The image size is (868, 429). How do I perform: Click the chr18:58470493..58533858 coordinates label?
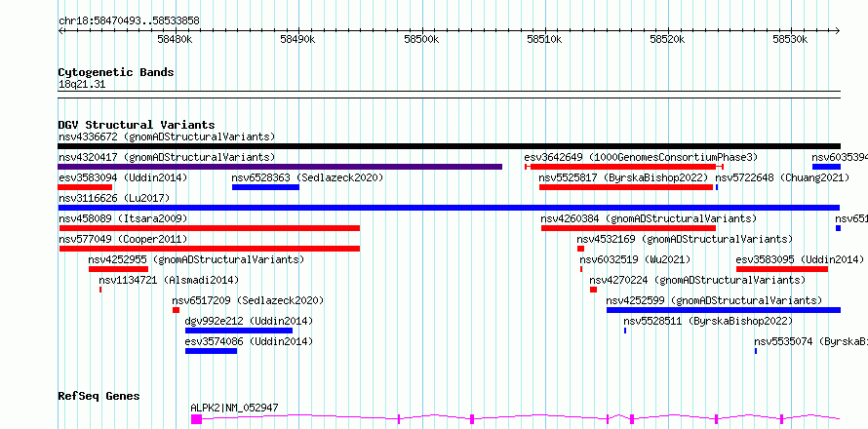tap(129, 21)
